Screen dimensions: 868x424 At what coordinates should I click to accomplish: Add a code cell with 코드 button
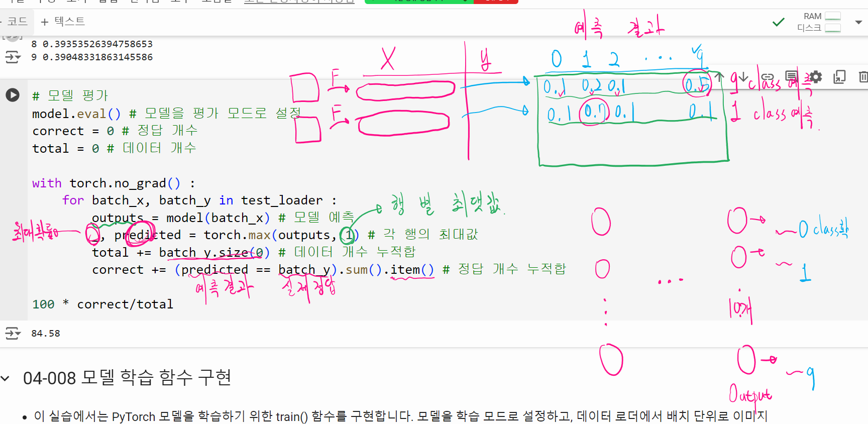click(16, 22)
